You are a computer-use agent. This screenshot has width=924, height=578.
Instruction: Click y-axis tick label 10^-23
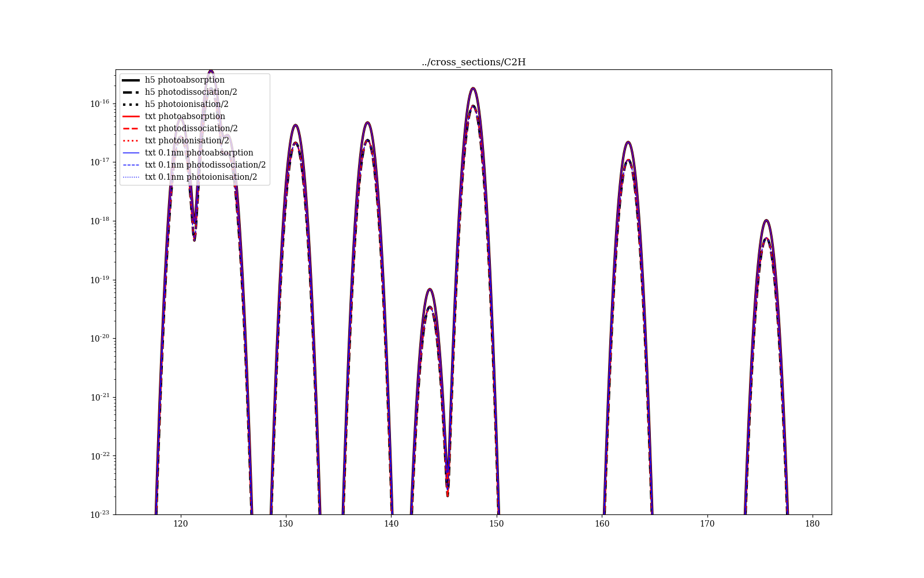99,514
